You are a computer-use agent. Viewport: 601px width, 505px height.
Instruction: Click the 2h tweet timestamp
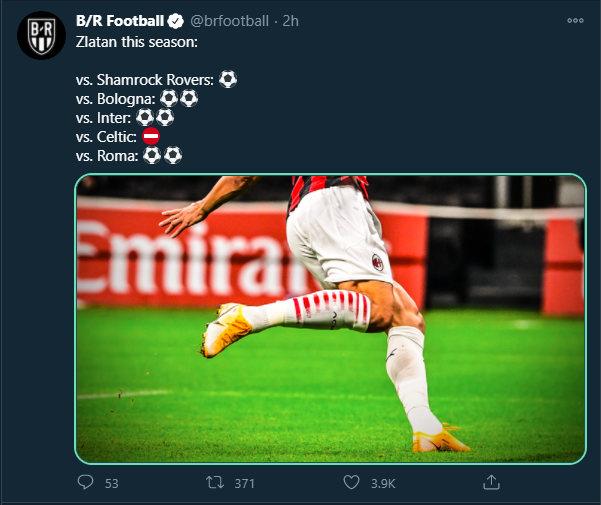pyautogui.click(x=290, y=19)
